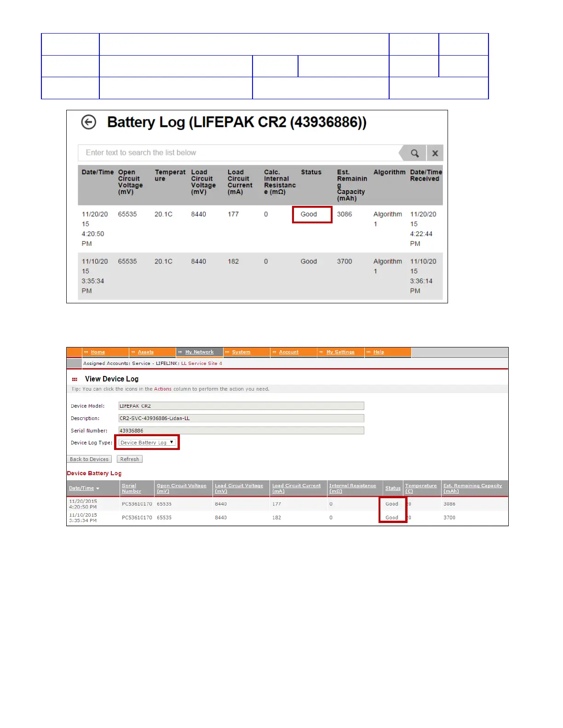Click load current 177 in upper Battery Log
Screen dimensions: 563x728
click(x=233, y=214)
